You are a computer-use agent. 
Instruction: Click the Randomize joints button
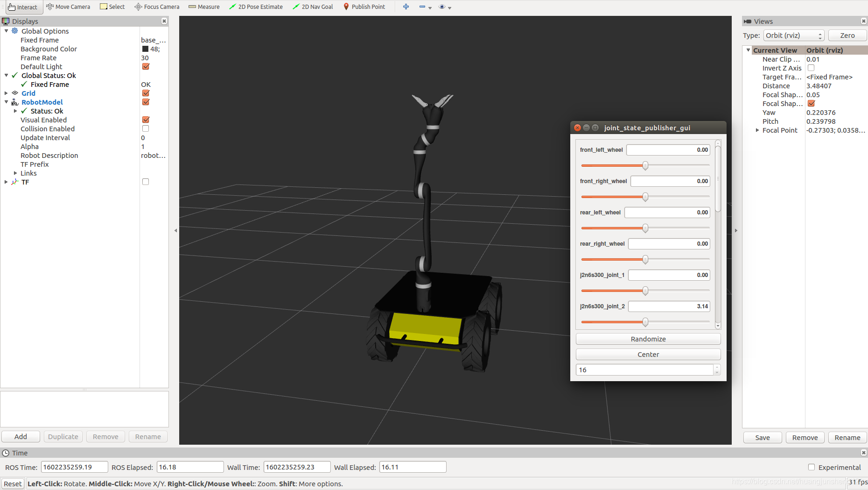(648, 339)
